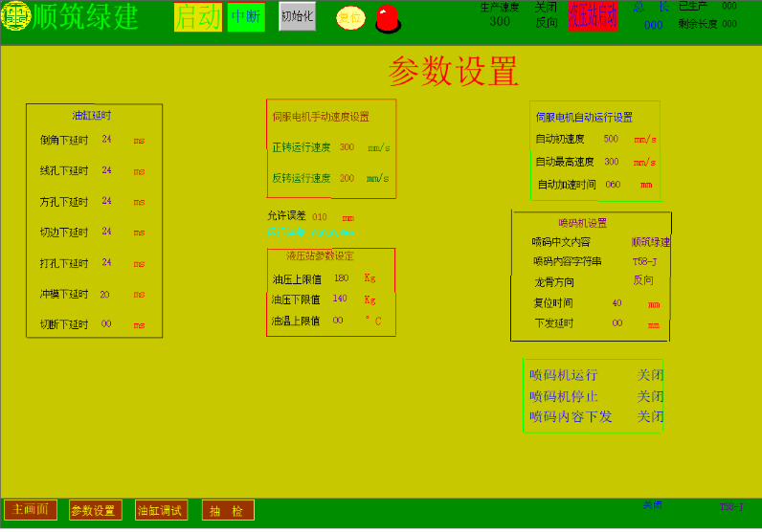Click the 液压站参数设定 heading
Viewport: 762px width, 532px height.
320,256
